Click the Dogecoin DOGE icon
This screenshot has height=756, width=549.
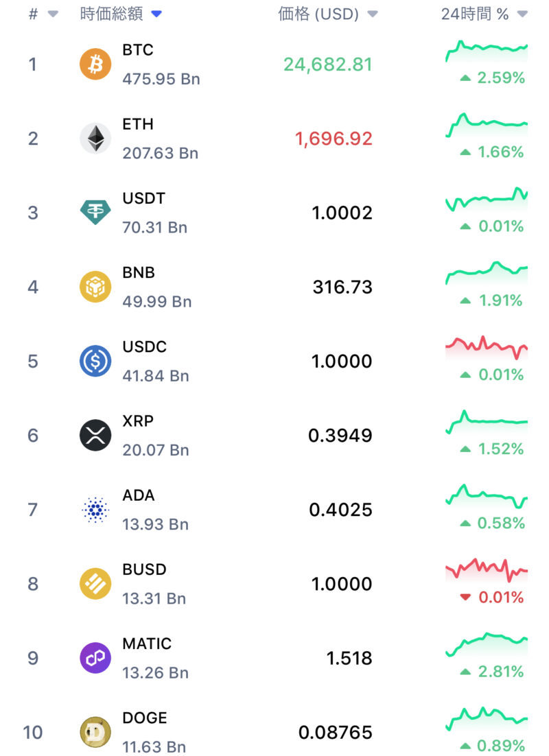pos(95,733)
